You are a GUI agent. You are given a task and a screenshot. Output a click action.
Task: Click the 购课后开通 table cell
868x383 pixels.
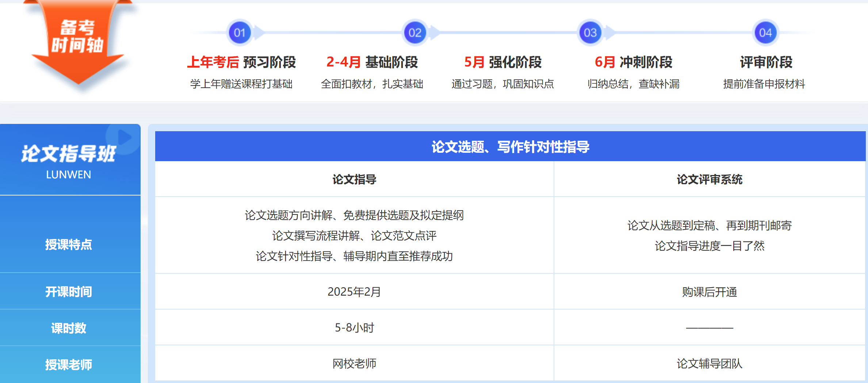[709, 292]
